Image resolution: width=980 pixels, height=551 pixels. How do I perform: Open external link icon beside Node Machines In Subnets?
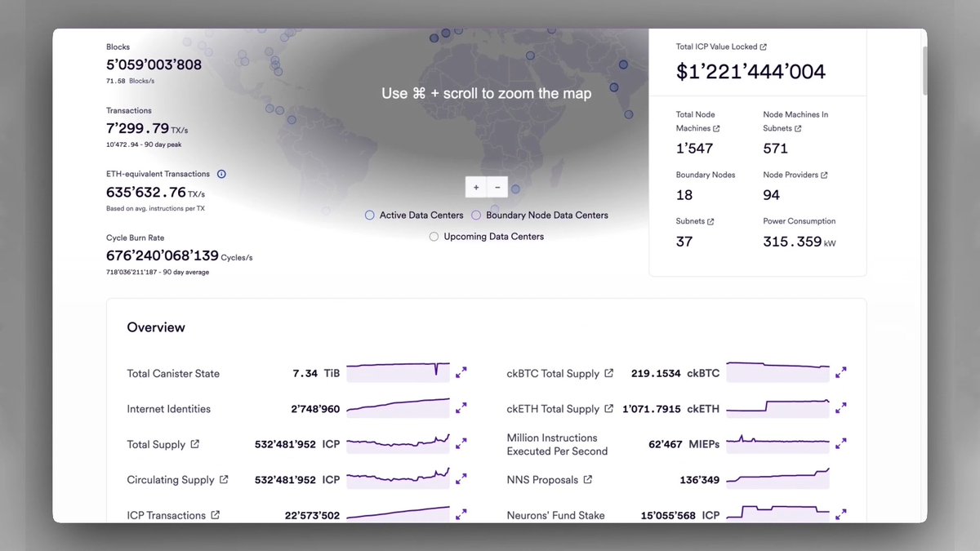798,129
